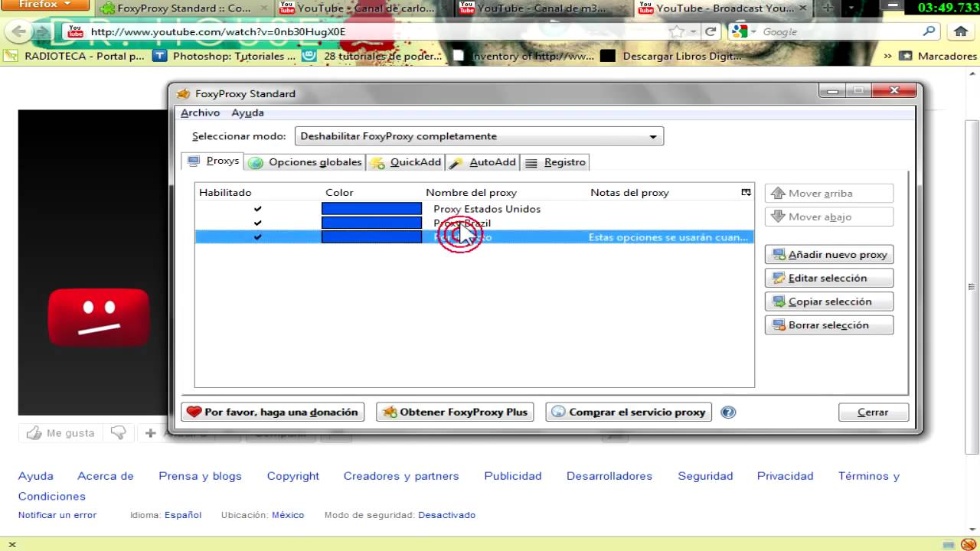980x551 pixels.
Task: Click Copiar selección button
Action: pos(829,302)
